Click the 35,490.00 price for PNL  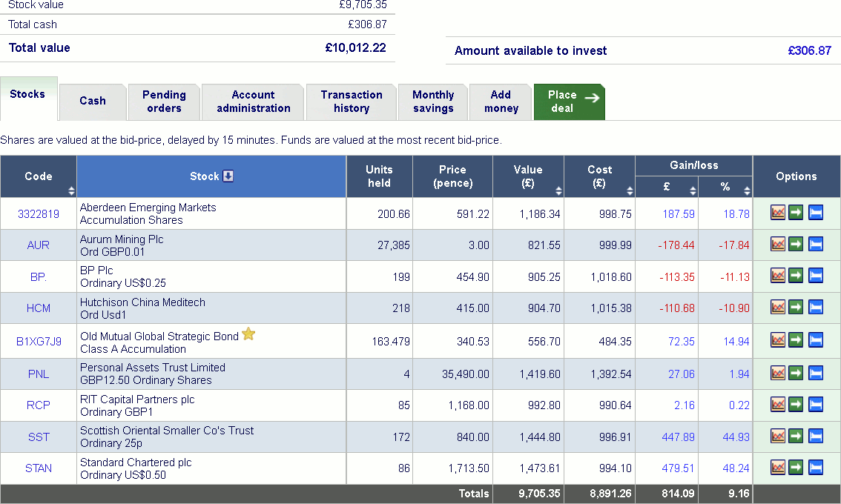coord(466,374)
